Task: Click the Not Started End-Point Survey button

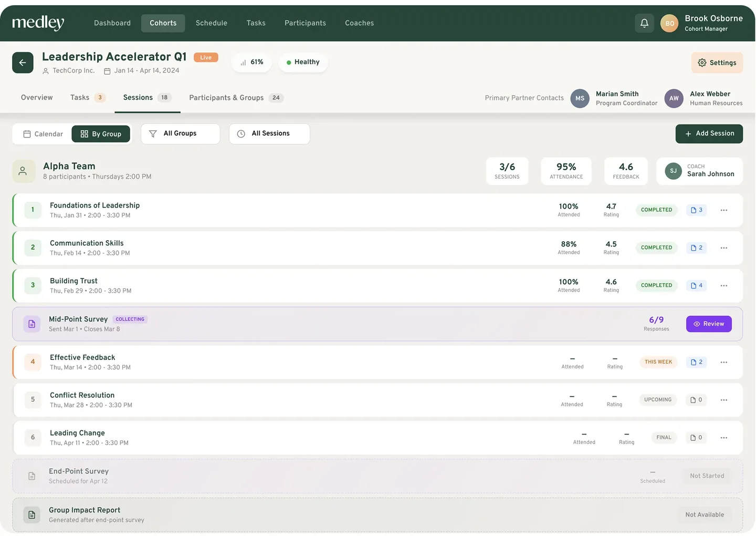Action: [707, 476]
